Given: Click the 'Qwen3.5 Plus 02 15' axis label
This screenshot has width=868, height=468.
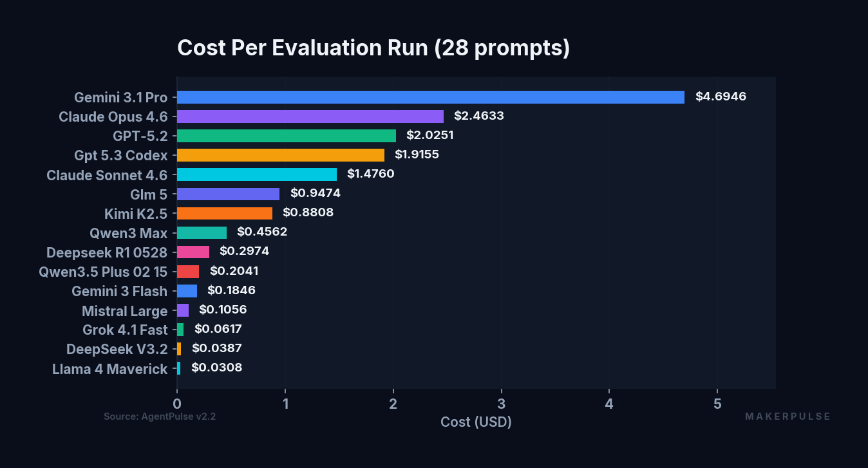Looking at the screenshot, I should point(103,272).
